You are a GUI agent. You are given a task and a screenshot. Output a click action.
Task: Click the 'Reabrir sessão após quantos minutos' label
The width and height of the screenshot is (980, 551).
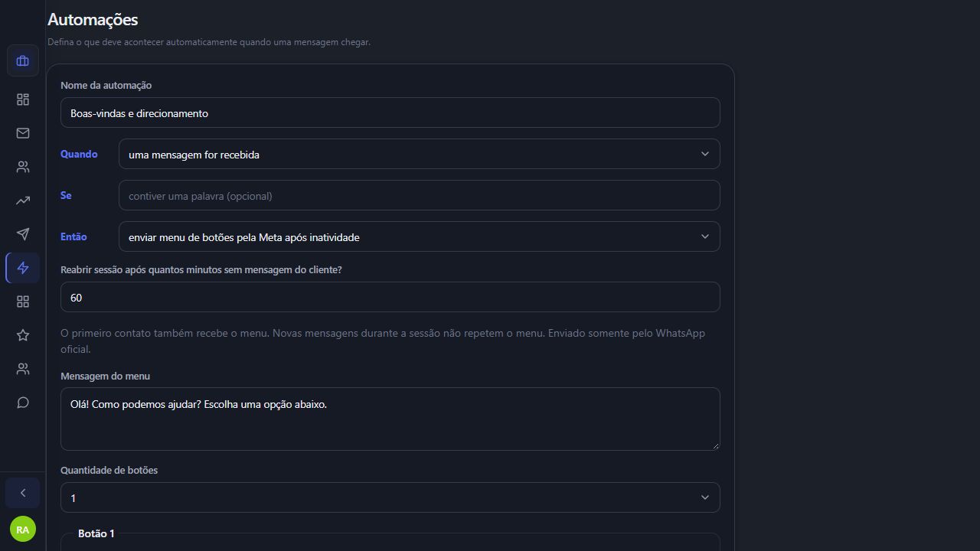201,269
